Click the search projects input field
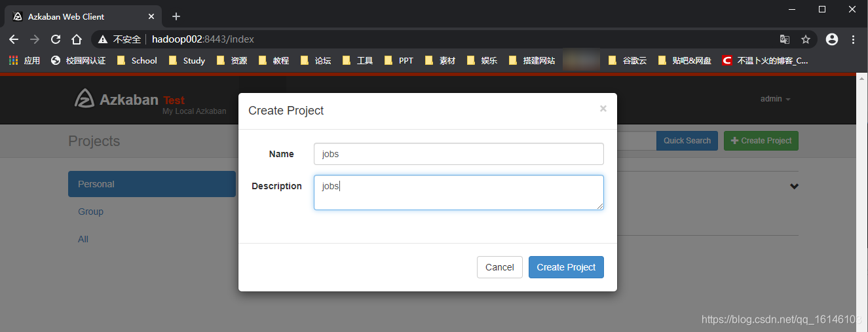 (x=636, y=141)
